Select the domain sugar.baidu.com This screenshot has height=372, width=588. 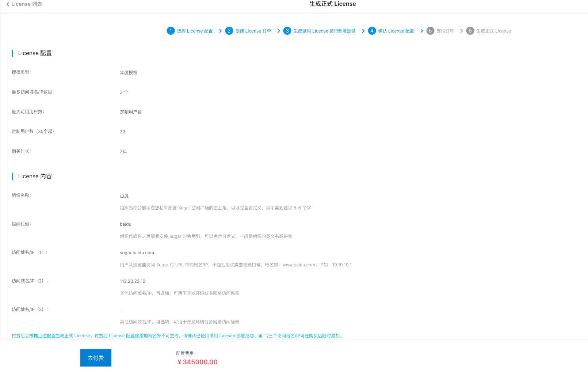(137, 253)
